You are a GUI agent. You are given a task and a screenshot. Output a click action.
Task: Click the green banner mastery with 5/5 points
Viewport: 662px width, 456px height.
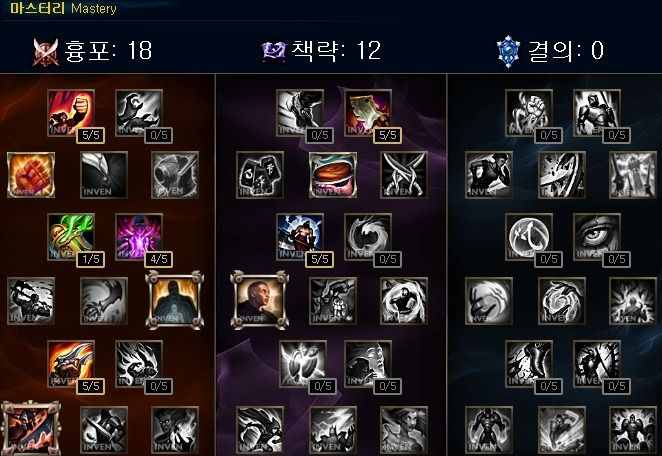click(368, 113)
